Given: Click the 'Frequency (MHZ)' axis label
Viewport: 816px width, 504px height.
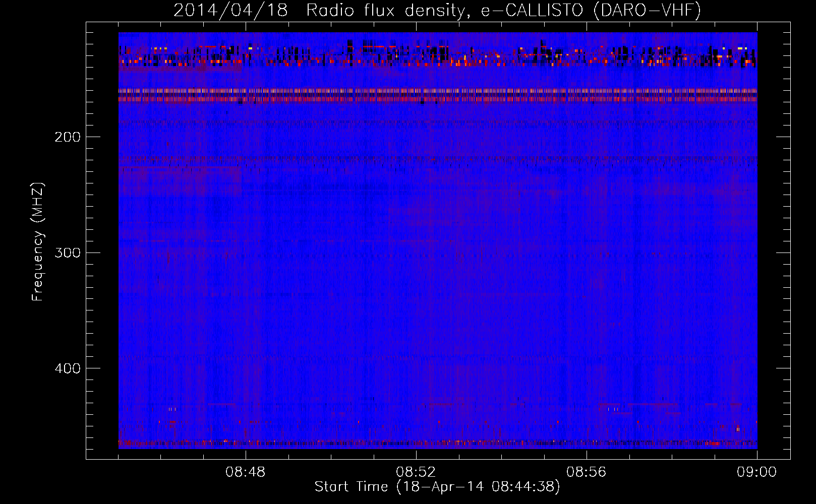Looking at the screenshot, I should pos(38,241).
